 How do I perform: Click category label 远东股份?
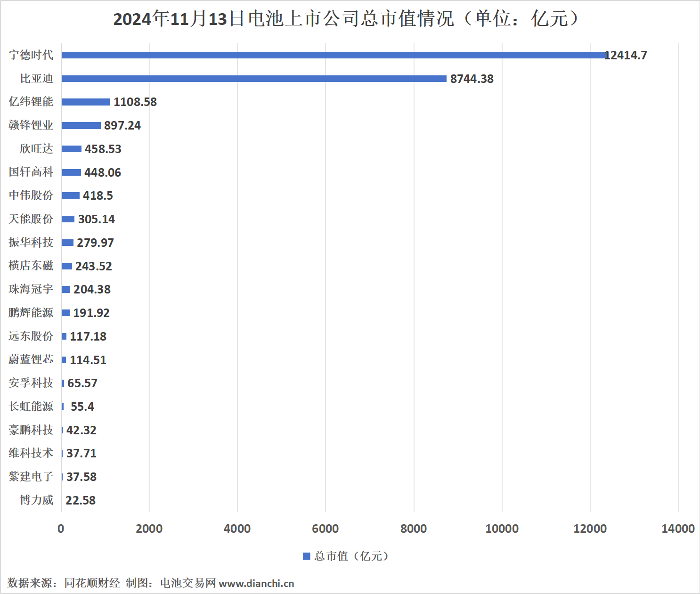pyautogui.click(x=31, y=336)
